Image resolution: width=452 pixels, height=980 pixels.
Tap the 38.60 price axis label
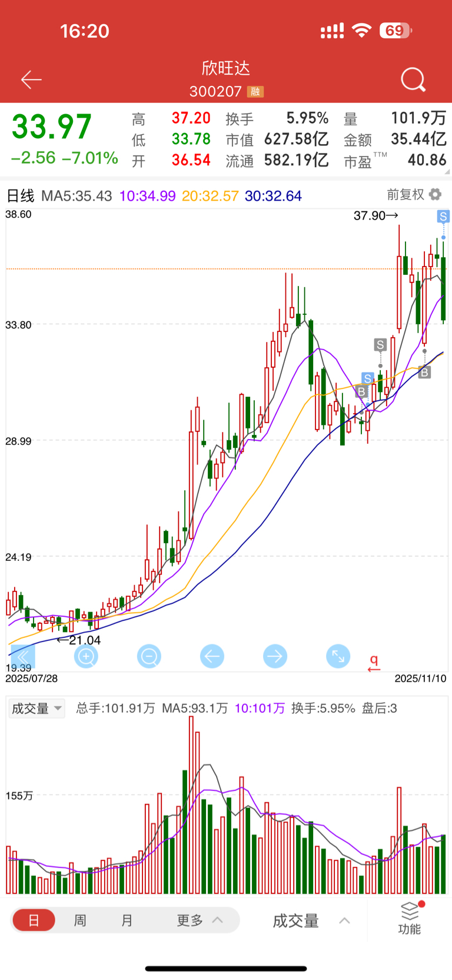[18, 214]
